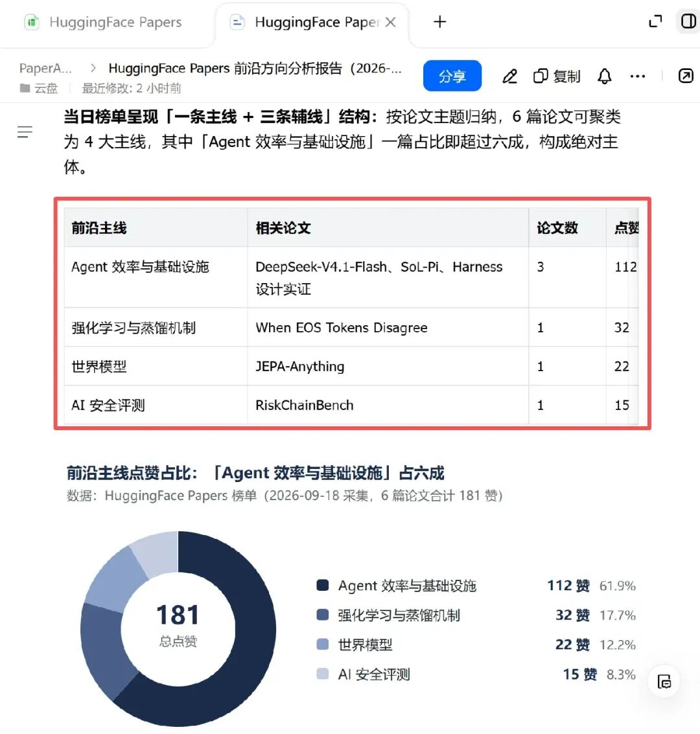
Task: Click legend label Agent 效率与基础设施
Action: coord(407,586)
